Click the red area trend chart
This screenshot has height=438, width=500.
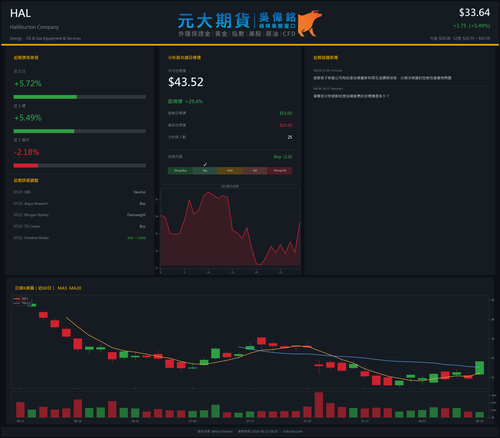coord(230,229)
